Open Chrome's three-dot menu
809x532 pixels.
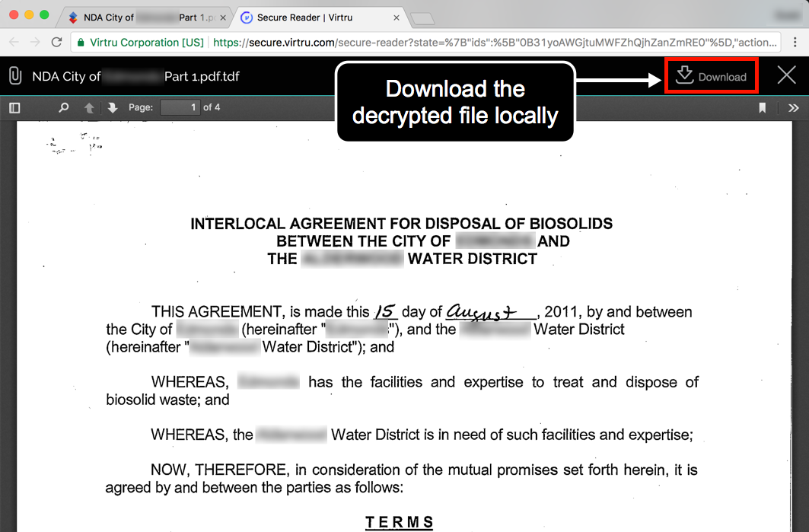click(794, 43)
